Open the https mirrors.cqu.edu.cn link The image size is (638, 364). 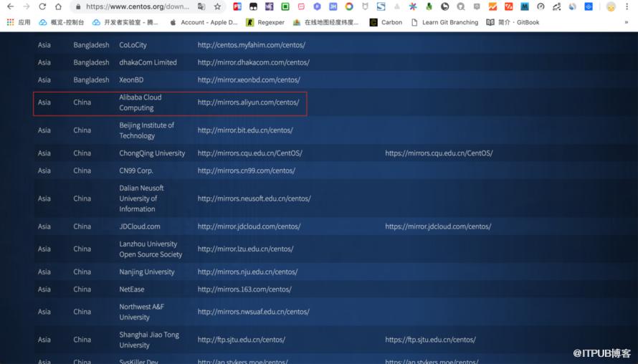[x=439, y=153]
